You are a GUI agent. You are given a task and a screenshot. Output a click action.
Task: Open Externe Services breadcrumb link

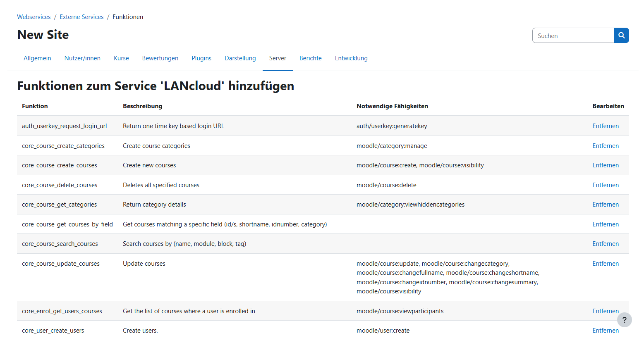[x=81, y=17]
